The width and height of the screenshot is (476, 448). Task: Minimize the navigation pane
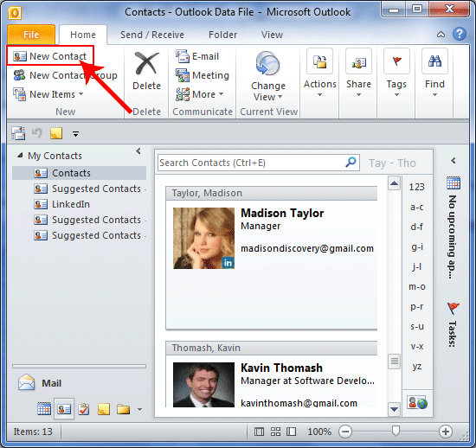click(138, 150)
